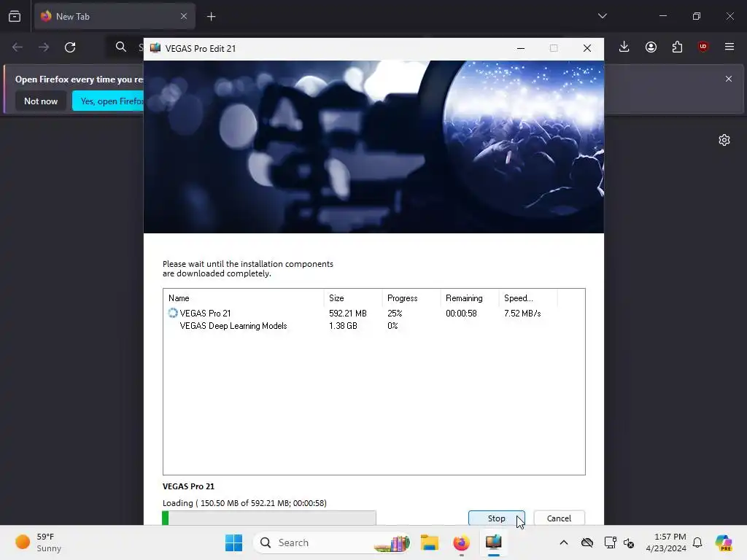Cancel the VEGAS installer download
Viewport: 747px width, 560px height.
pos(559,518)
